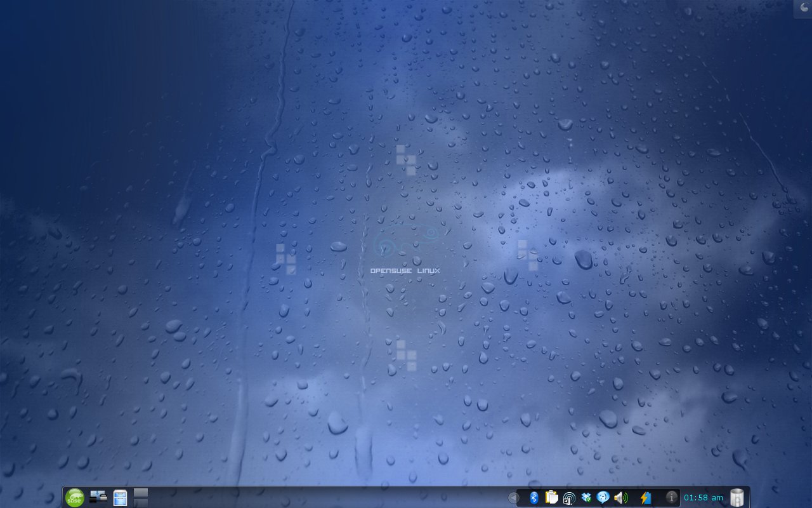812x508 pixels.
Task: Open the instant messenger chat bubble tray icon
Action: click(x=603, y=498)
